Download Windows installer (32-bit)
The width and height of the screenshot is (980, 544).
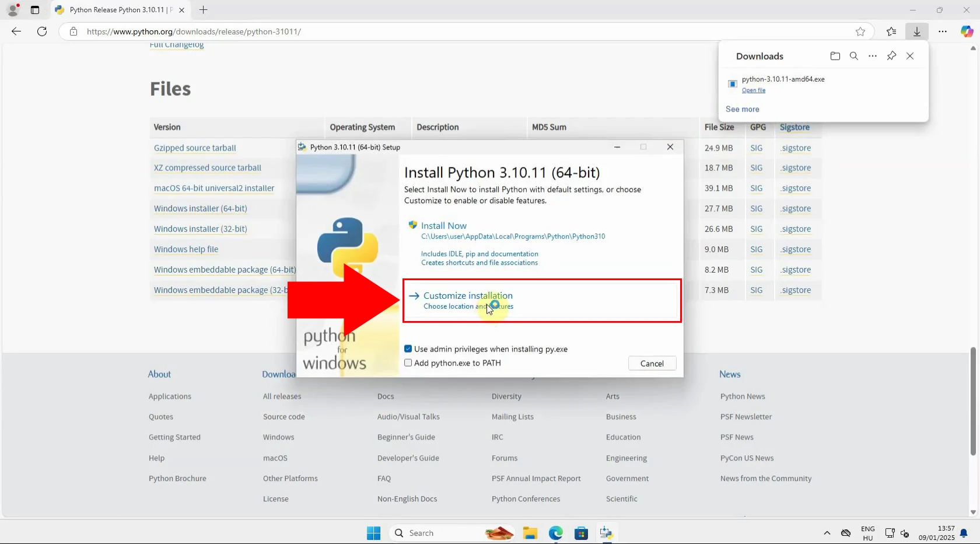(201, 229)
